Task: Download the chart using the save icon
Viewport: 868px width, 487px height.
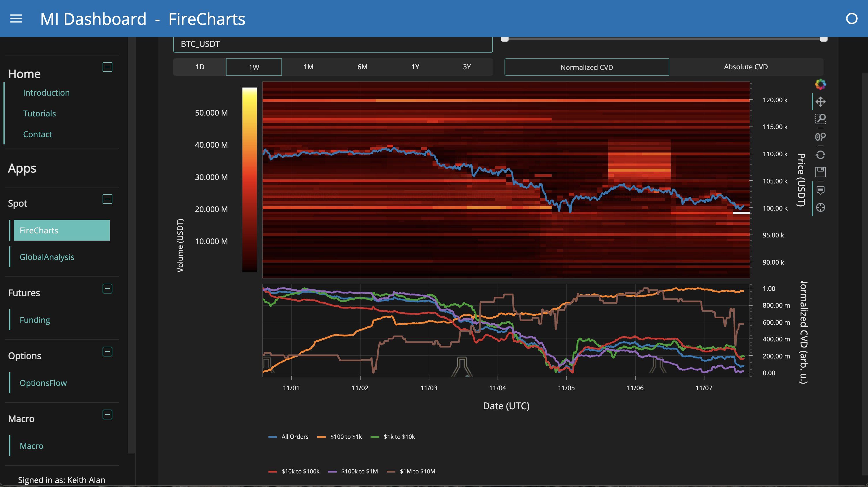Action: pyautogui.click(x=821, y=172)
